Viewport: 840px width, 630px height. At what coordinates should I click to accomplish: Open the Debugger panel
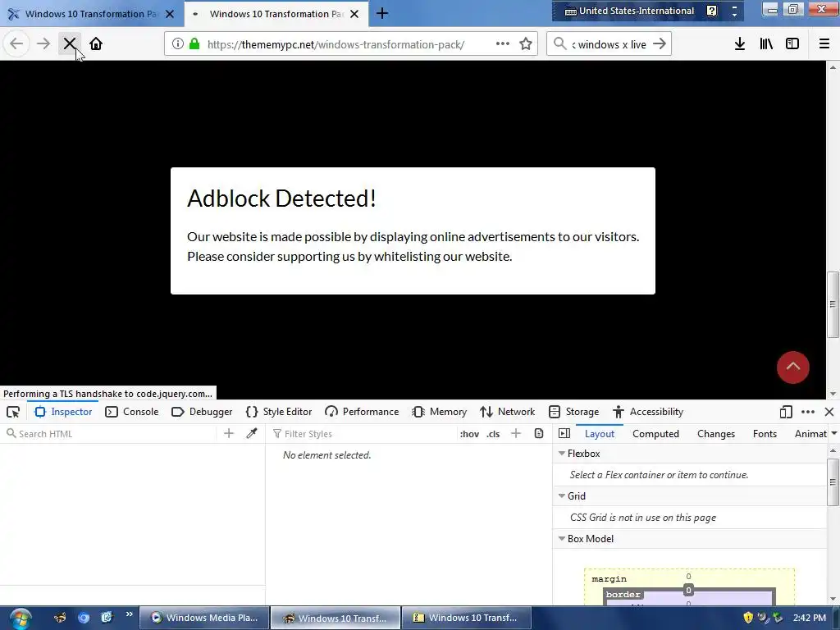coord(202,412)
